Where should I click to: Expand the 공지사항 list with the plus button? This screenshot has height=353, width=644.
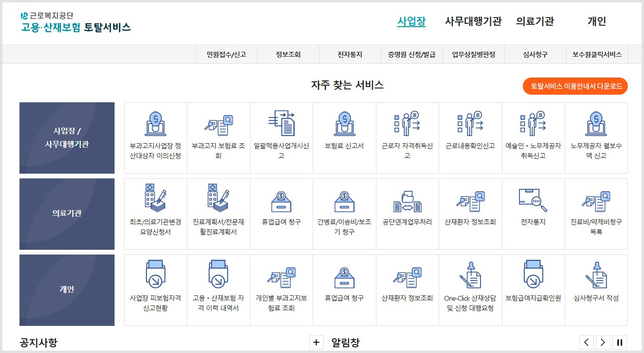click(317, 342)
